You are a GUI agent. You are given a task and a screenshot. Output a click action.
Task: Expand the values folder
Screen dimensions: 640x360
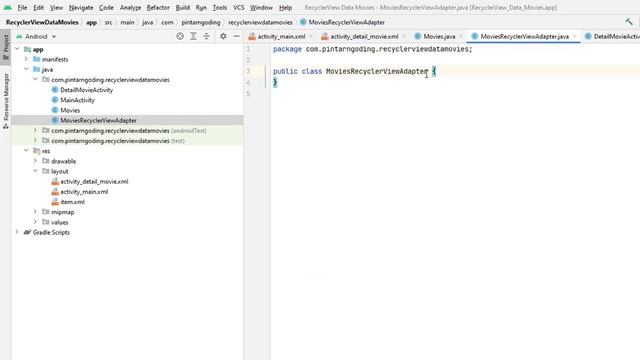click(x=35, y=222)
